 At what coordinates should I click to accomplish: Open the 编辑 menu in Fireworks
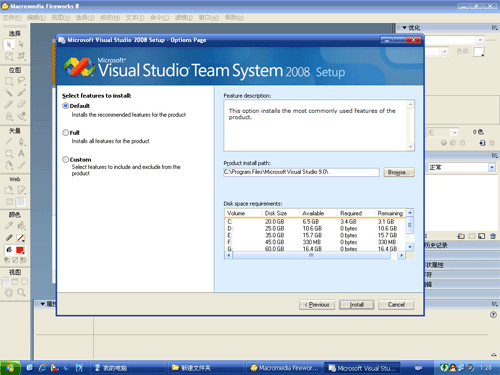click(36, 17)
